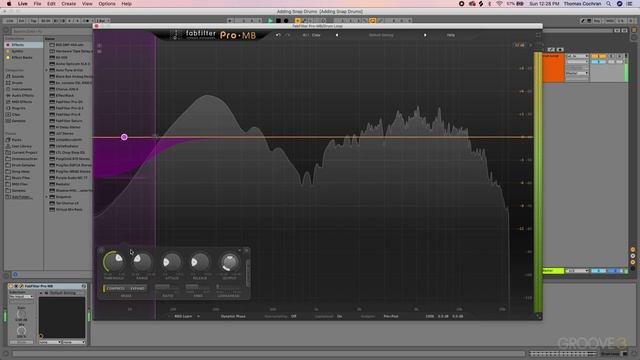Select the Effect Racks collection

(x=22, y=58)
